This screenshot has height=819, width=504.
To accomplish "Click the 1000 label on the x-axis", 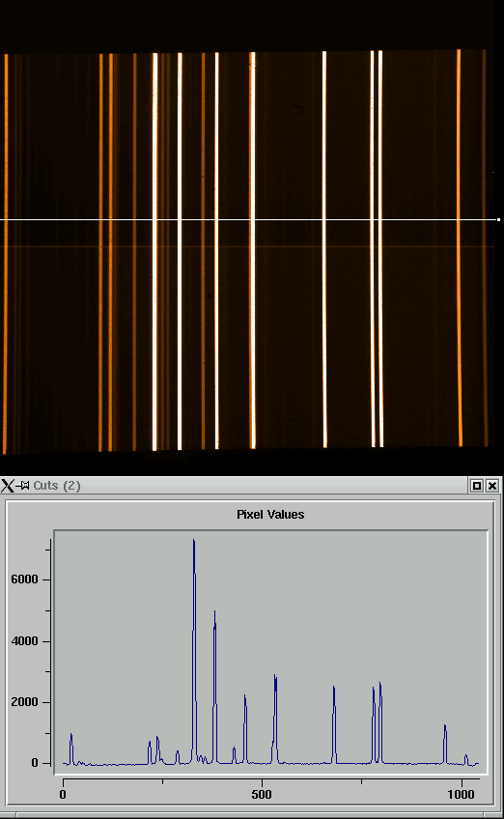I will pos(461,795).
